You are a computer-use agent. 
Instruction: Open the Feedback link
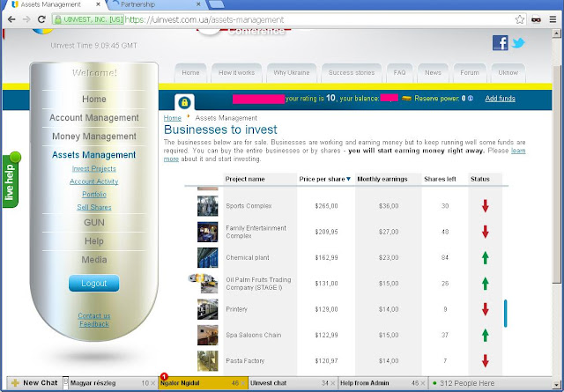point(94,324)
